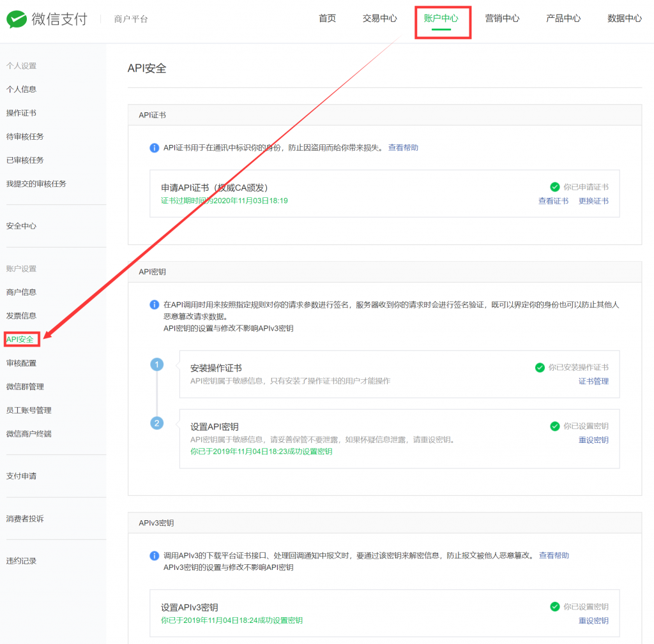Switch to the 产品中心 tab
Screen dimensions: 654x644
563,19
